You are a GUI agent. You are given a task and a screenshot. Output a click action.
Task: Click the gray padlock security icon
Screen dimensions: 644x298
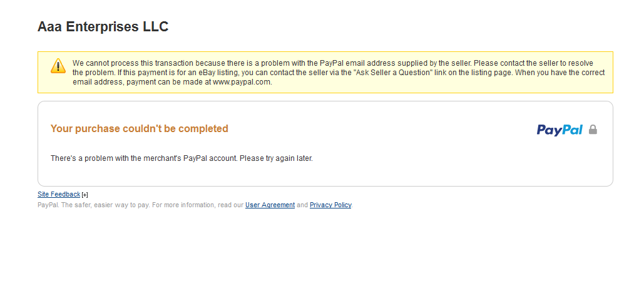[593, 130]
